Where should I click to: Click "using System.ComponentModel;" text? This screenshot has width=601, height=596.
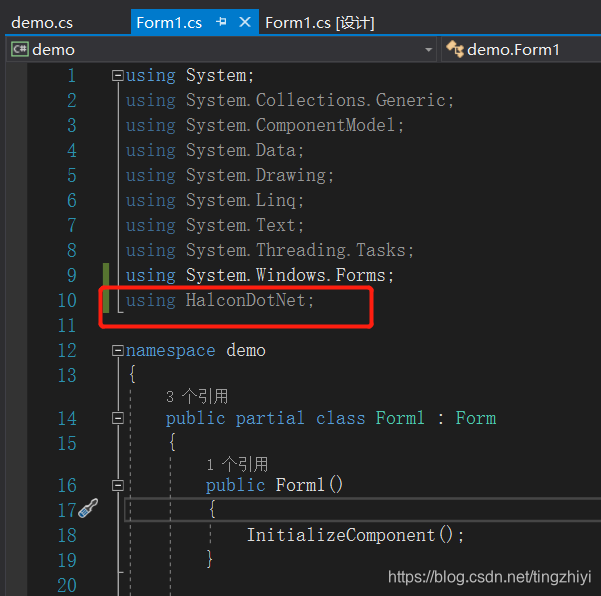265,125
